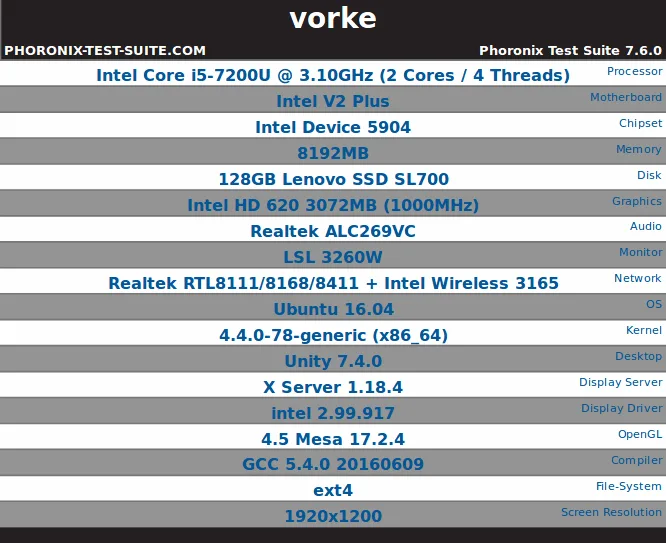The height and width of the screenshot is (543, 666).
Task: Click the 'Kernel' label
Action: [644, 330]
